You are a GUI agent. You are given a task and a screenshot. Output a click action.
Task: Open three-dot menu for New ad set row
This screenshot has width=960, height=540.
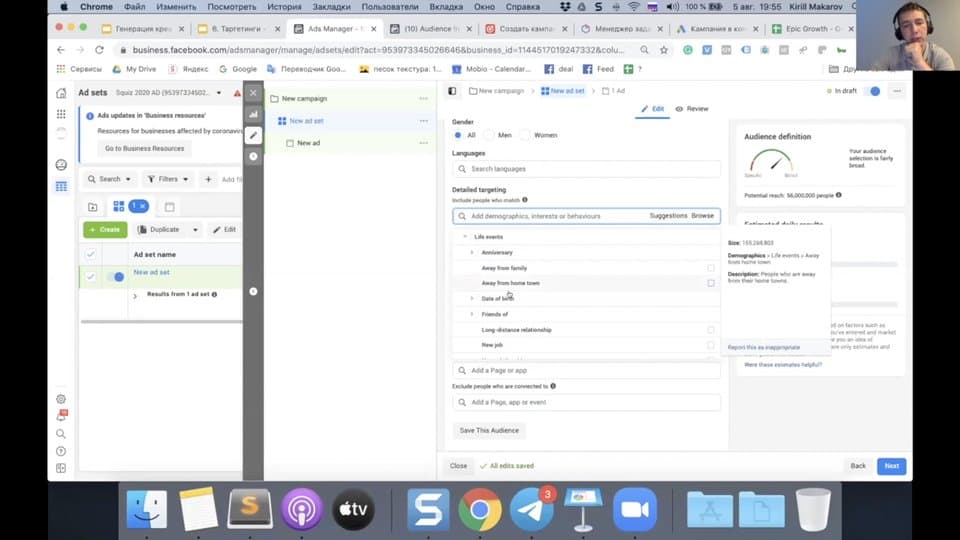click(x=423, y=121)
